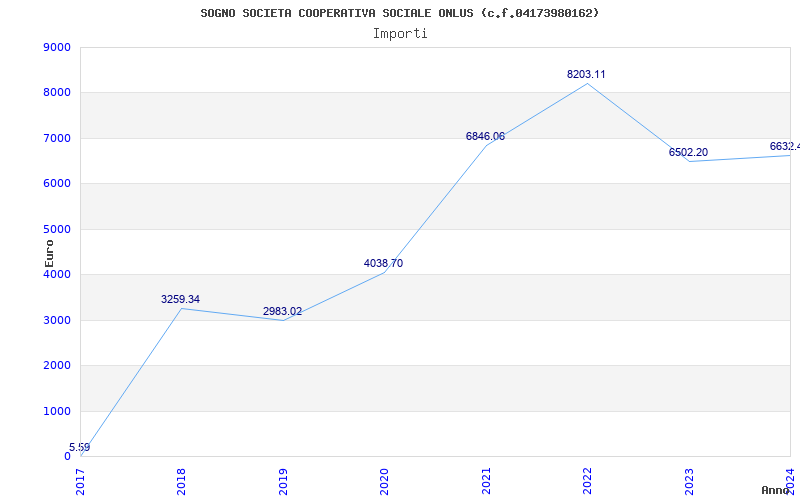The height and width of the screenshot is (500, 800).
Task: Click the 2020 x-axis year label
Action: [384, 482]
